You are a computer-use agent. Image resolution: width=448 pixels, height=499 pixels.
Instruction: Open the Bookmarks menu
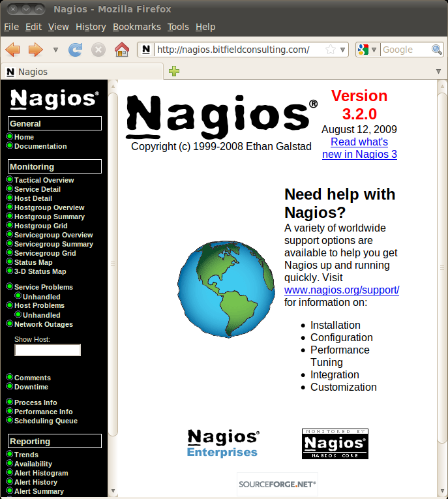tap(136, 27)
